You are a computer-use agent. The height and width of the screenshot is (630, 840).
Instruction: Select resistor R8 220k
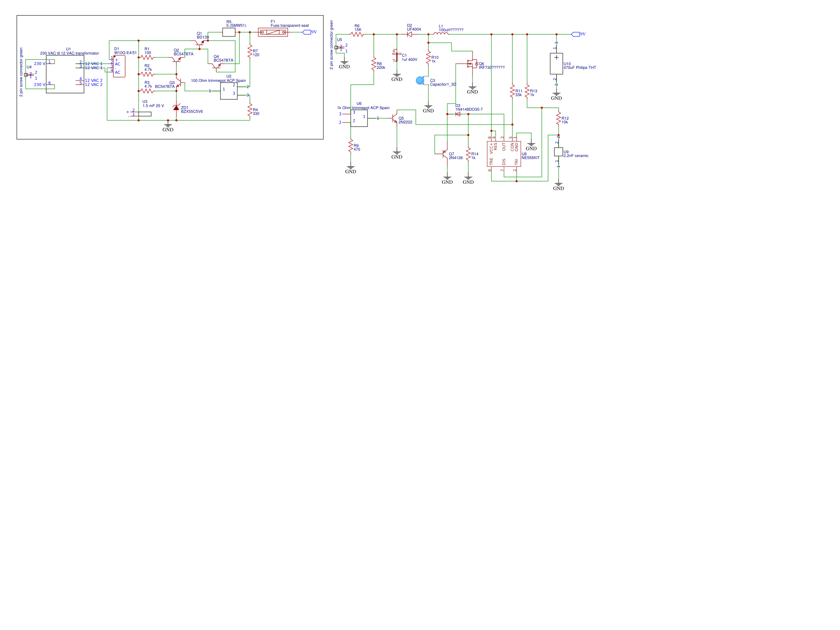click(x=374, y=64)
